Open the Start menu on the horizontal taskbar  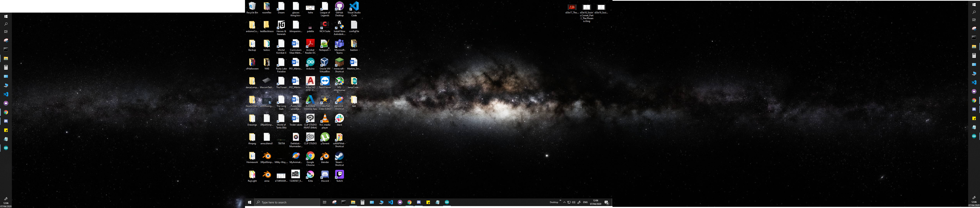[x=250, y=202]
